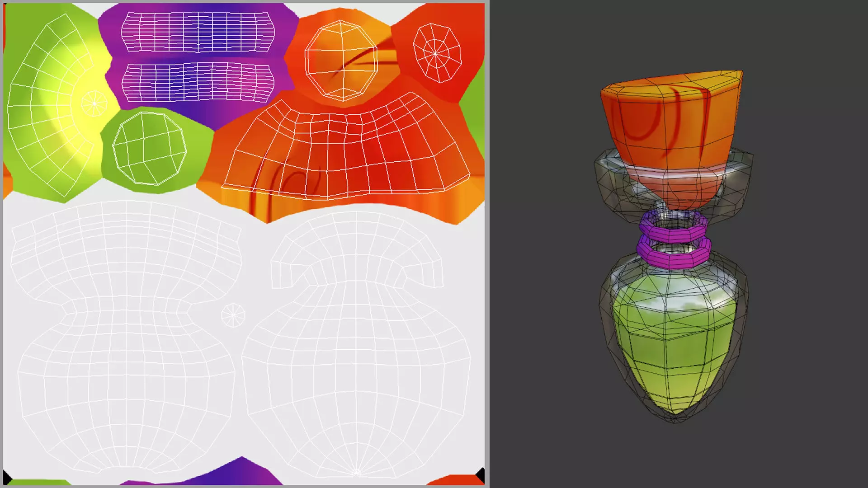Image resolution: width=868 pixels, height=488 pixels.
Task: Select the upper purple rectangular UV island
Action: click(198, 32)
